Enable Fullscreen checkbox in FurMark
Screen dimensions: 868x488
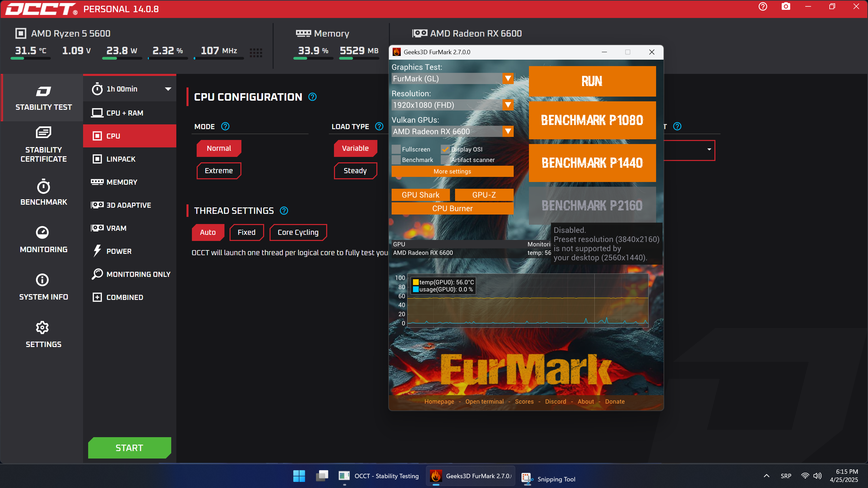pos(396,149)
